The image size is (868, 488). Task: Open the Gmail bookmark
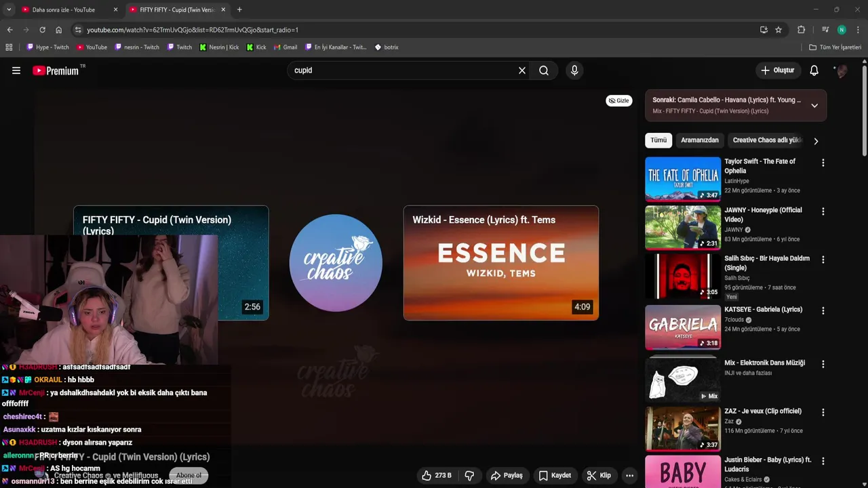(x=285, y=47)
